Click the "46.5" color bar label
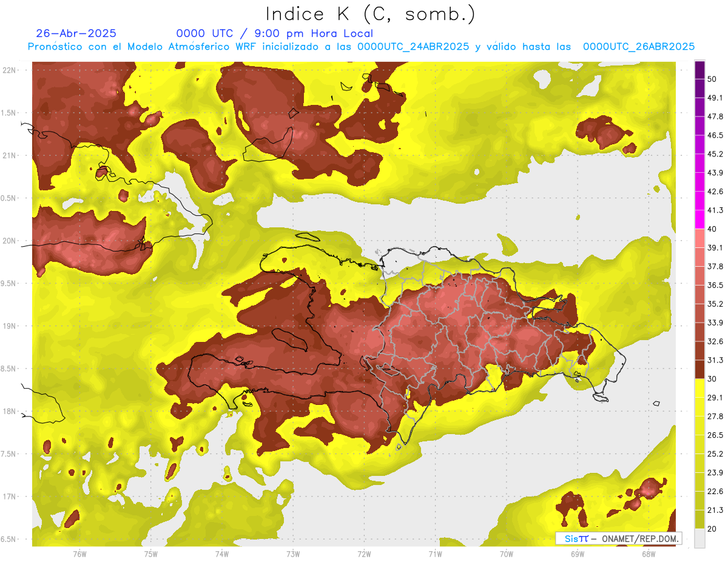 715,135
